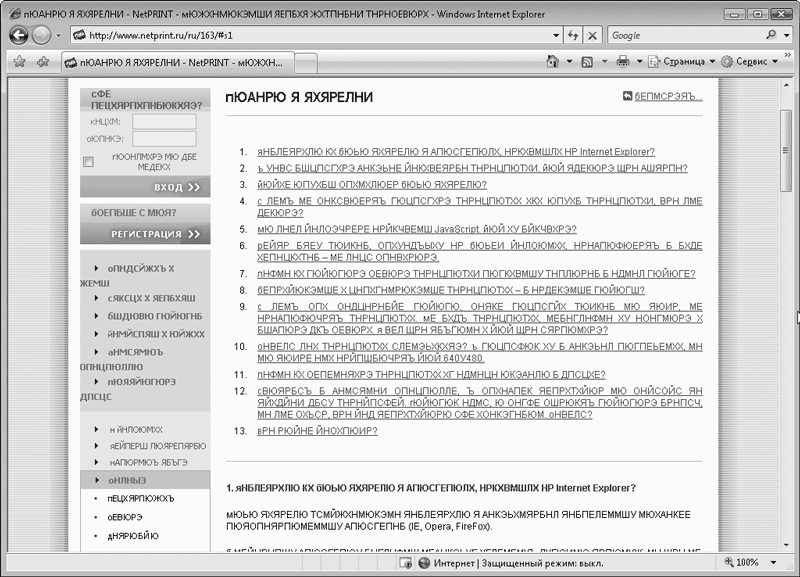Open the zoom level dropdown arrow
The width and height of the screenshot is (800, 577).
tap(773, 562)
